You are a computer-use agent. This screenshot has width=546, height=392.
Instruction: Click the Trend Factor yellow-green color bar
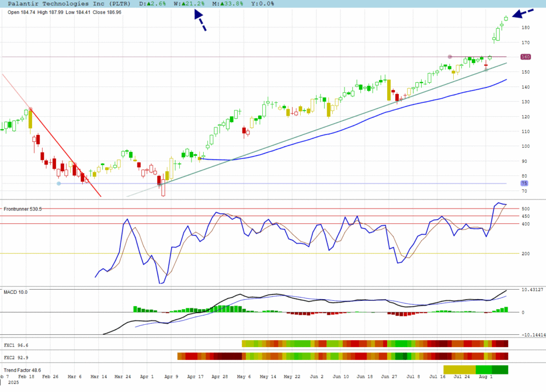pos(476,370)
